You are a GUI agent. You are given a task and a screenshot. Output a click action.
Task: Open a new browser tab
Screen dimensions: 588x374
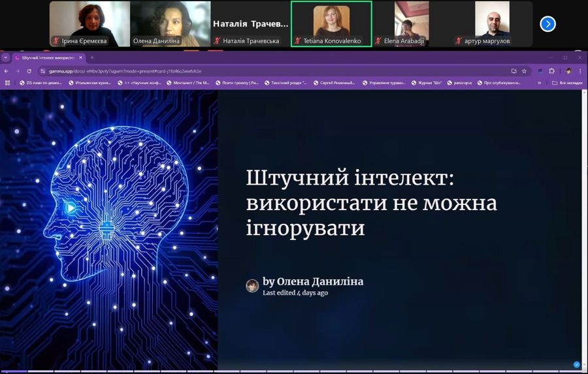pyautogui.click(x=92, y=57)
